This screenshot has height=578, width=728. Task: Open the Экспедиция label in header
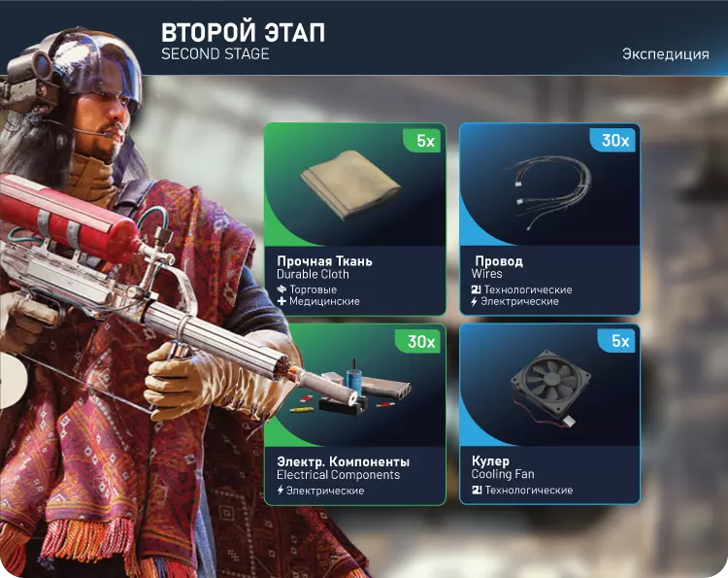click(x=665, y=53)
